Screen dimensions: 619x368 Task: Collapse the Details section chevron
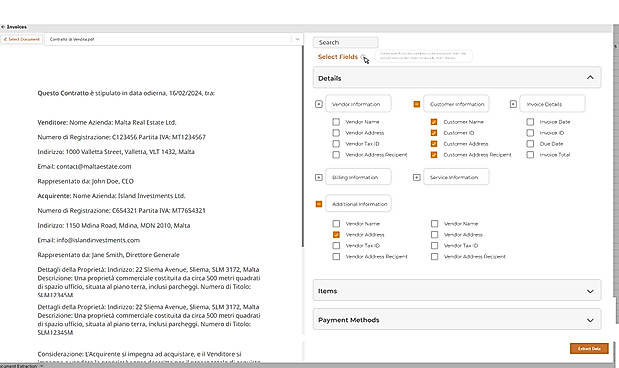[x=590, y=77]
